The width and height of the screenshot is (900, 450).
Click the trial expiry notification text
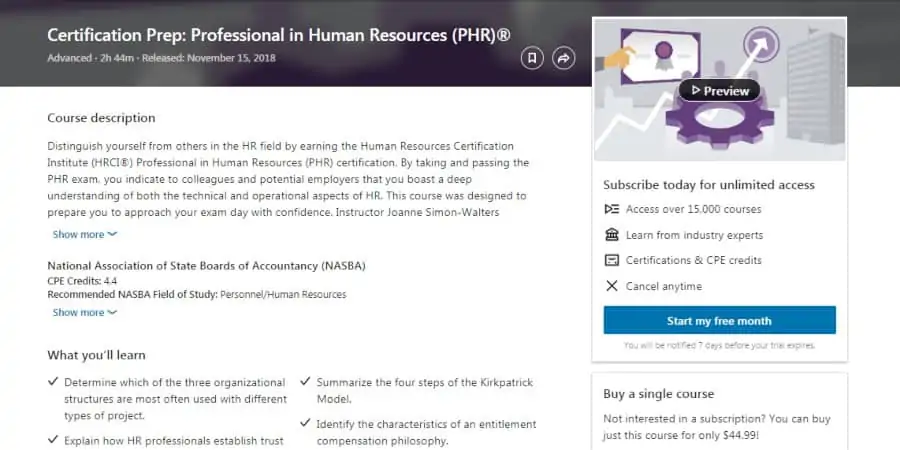coord(719,346)
